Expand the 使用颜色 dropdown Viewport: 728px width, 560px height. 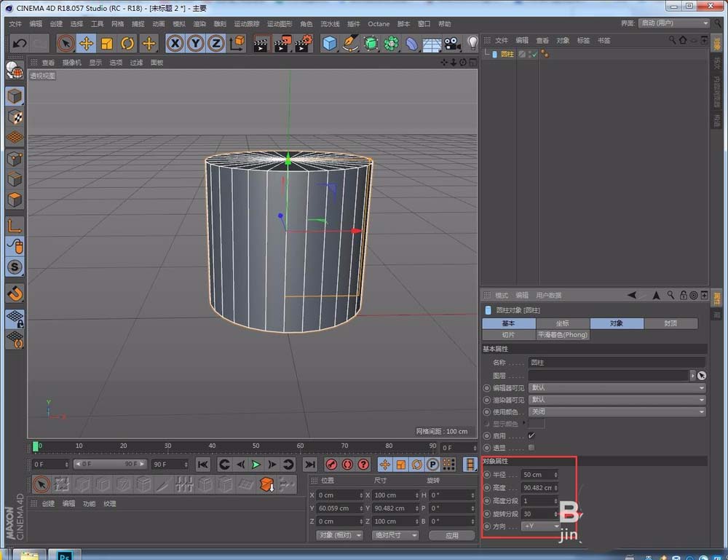point(617,412)
